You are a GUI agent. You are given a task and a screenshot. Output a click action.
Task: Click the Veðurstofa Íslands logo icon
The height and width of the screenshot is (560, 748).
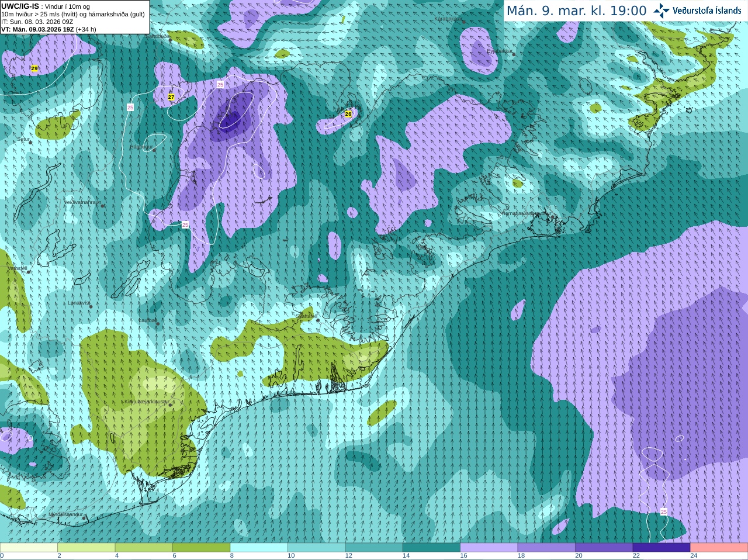point(661,11)
